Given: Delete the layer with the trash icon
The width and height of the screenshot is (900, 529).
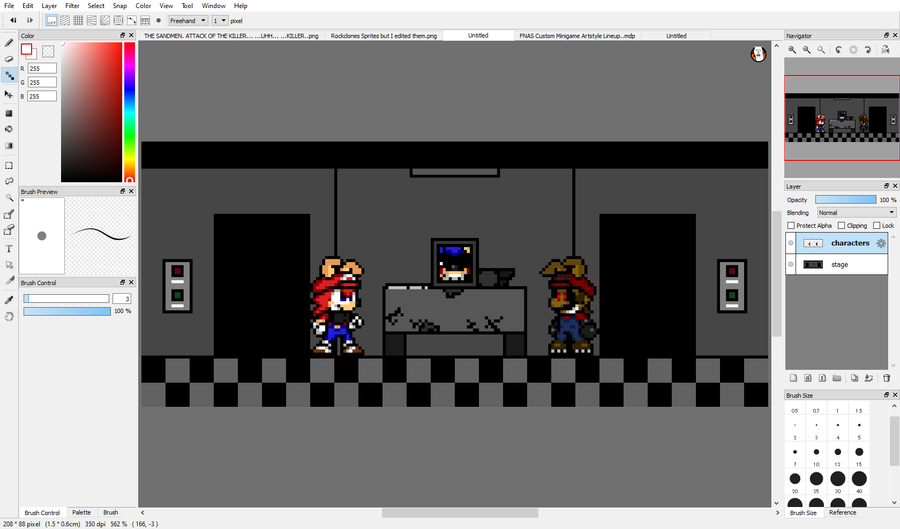Looking at the screenshot, I should click(886, 378).
